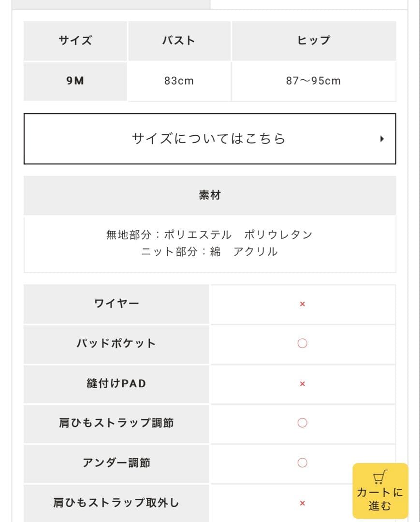Click the shopping cart icon
The width and height of the screenshot is (420, 522).
380,477
